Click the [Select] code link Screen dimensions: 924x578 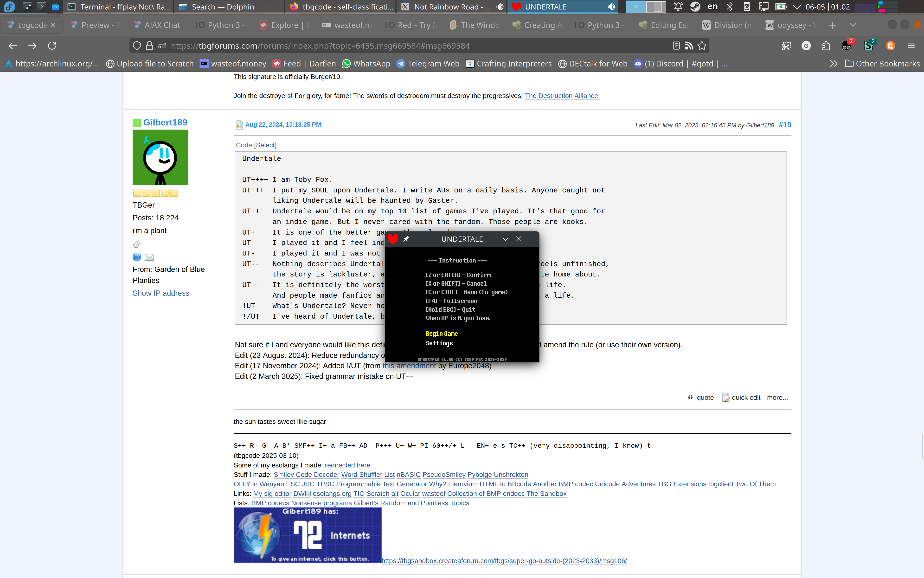point(265,145)
